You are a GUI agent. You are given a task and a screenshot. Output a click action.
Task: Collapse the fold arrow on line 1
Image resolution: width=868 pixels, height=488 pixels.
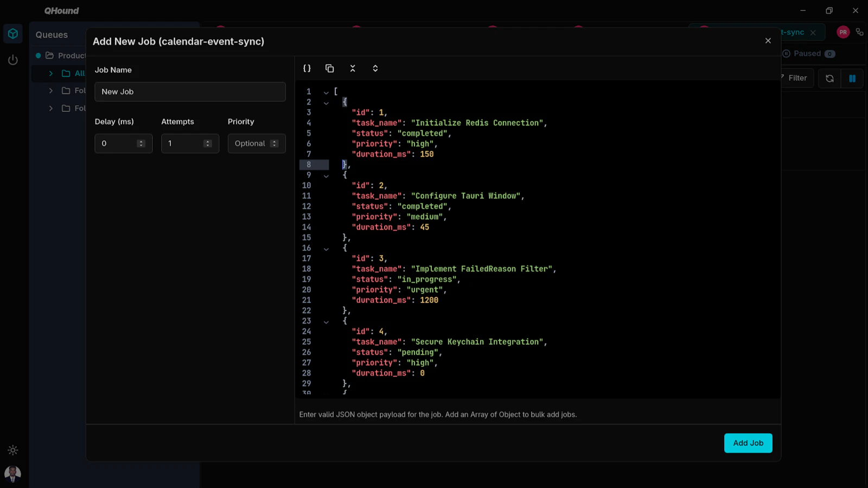(x=326, y=92)
